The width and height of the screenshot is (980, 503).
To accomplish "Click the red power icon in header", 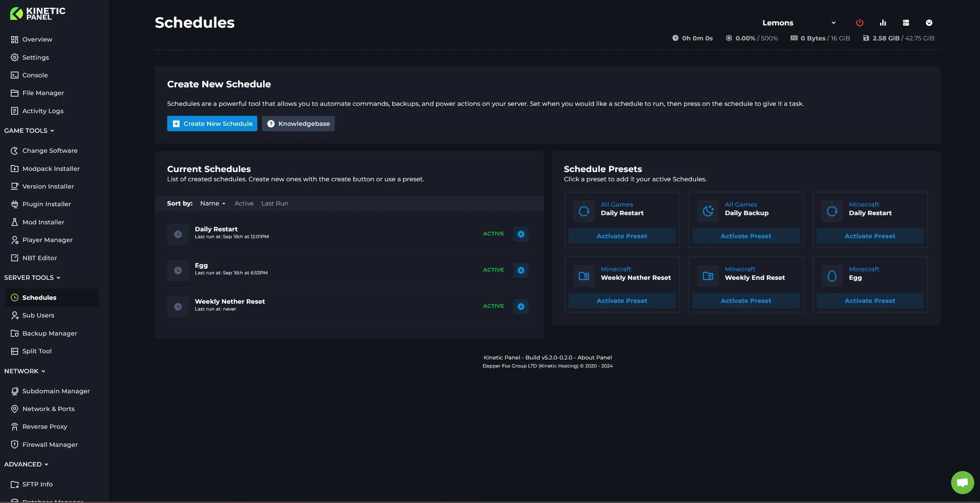I will point(859,23).
